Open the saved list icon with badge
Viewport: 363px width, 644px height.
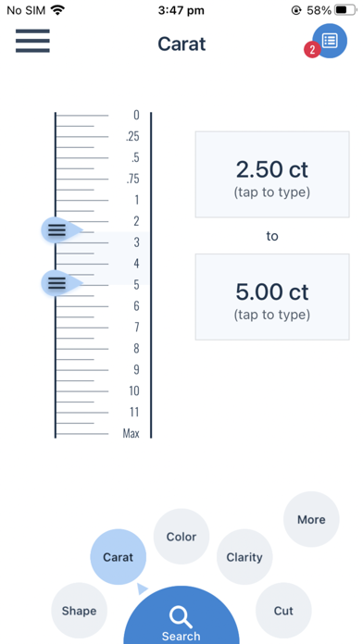pos(330,41)
